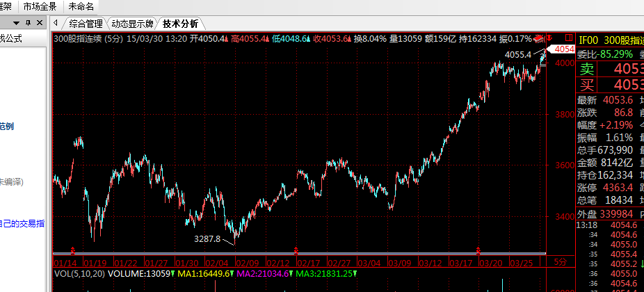Click the 范例 link in left panel
Image resolution: width=644 pixels, height=292 pixels.
pyautogui.click(x=7, y=126)
